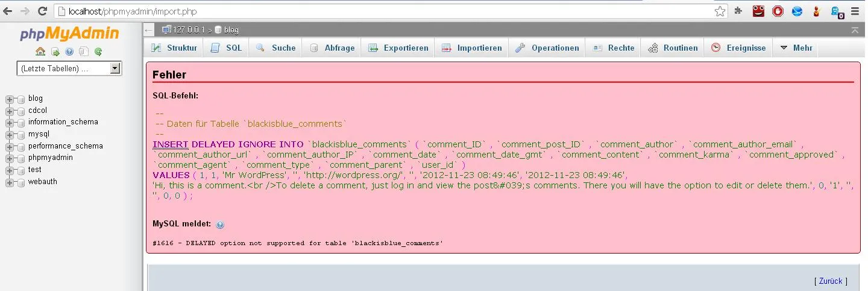Open the Struktur tab
Screen dimensions: 868x291
174,48
